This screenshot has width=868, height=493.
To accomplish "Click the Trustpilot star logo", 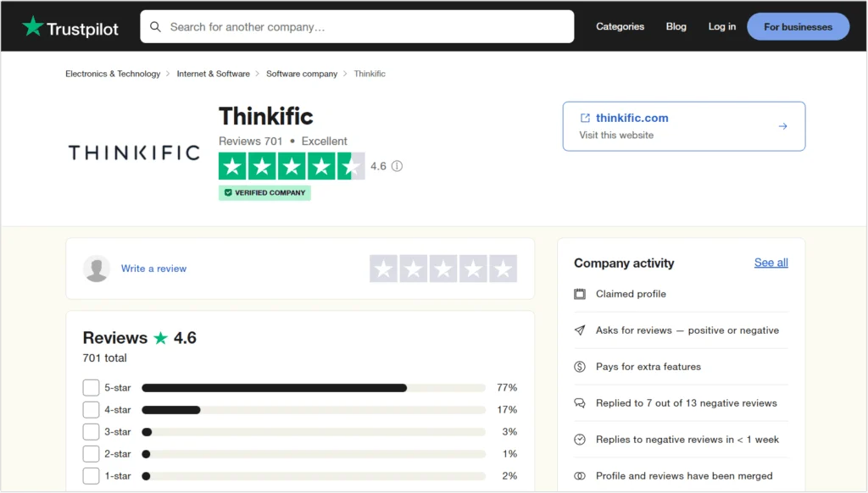I will [34, 25].
